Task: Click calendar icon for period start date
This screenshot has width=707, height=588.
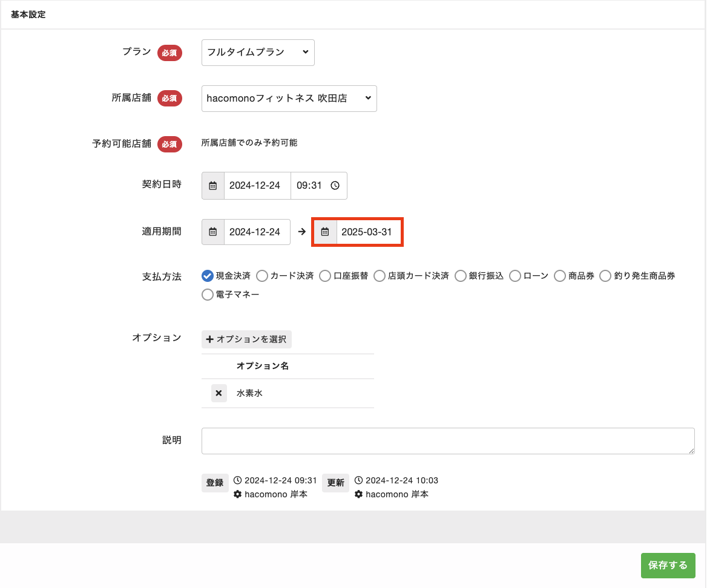Action: 213,232
